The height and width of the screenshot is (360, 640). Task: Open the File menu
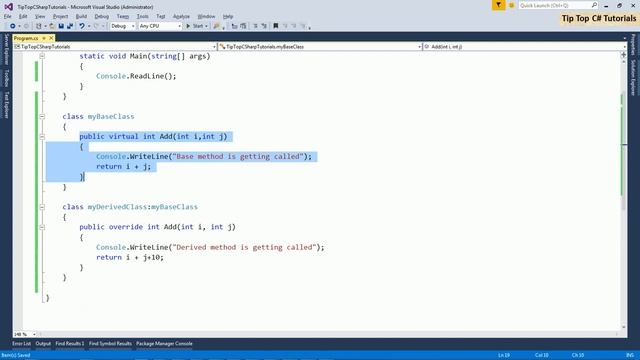(x=8, y=16)
